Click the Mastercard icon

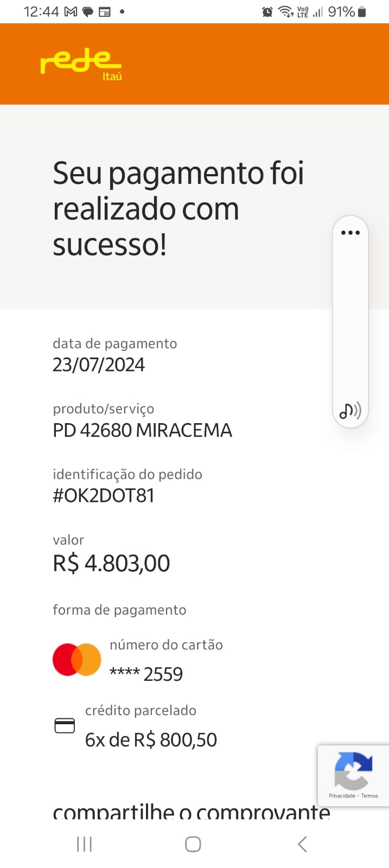76,659
